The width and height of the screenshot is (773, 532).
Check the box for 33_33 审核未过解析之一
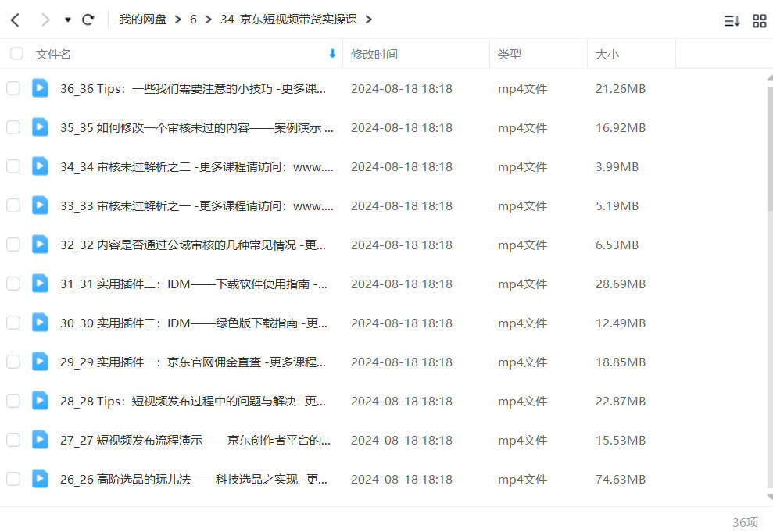[x=13, y=205]
